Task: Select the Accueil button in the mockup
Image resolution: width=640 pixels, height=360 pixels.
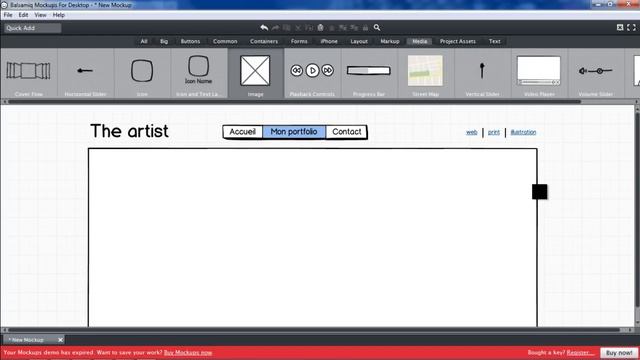Action: click(242, 132)
